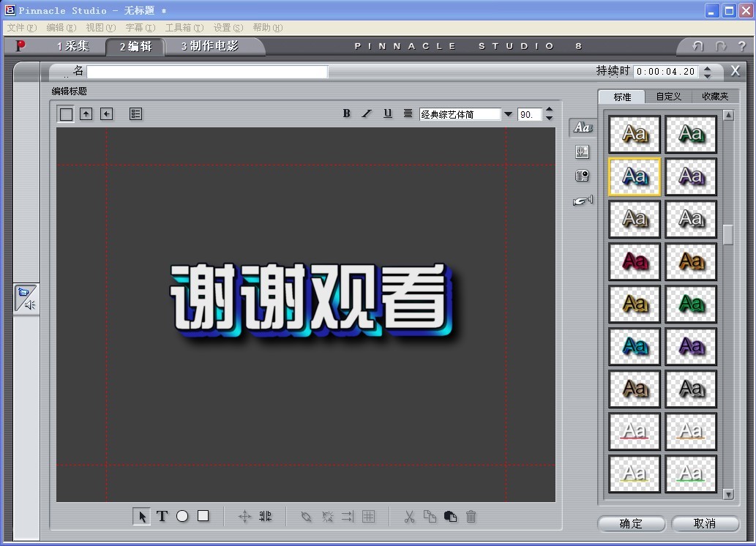Switch to the 自定义 tab
Image resolution: width=756 pixels, height=546 pixels.
point(668,97)
